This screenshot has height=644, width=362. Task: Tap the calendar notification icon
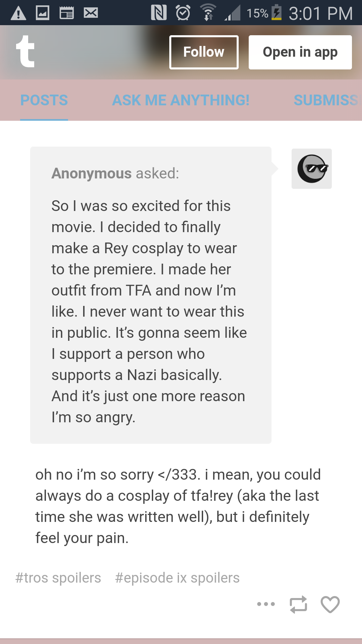click(67, 13)
